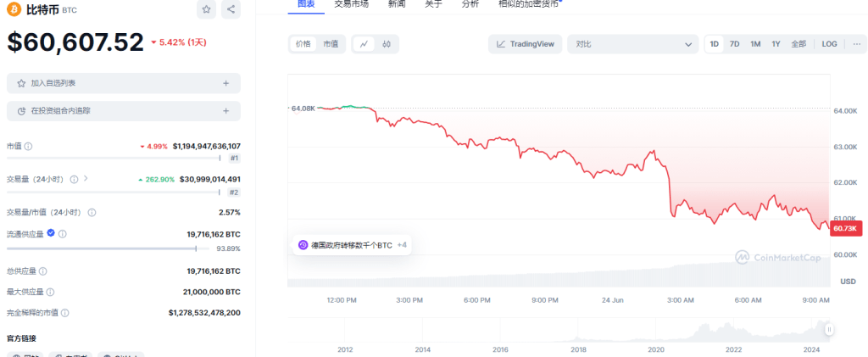Switch chart to 价格 view
This screenshot has width=868, height=357.
pos(303,44)
